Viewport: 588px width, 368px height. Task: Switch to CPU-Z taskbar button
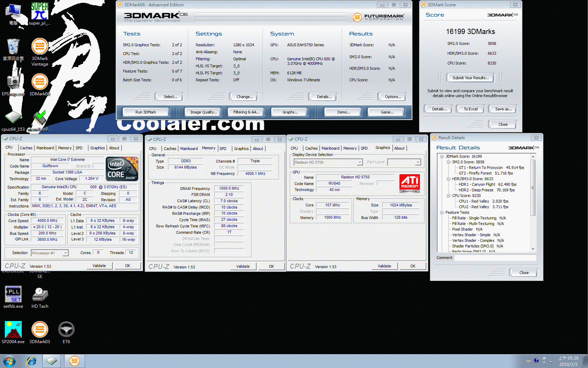pos(51,361)
